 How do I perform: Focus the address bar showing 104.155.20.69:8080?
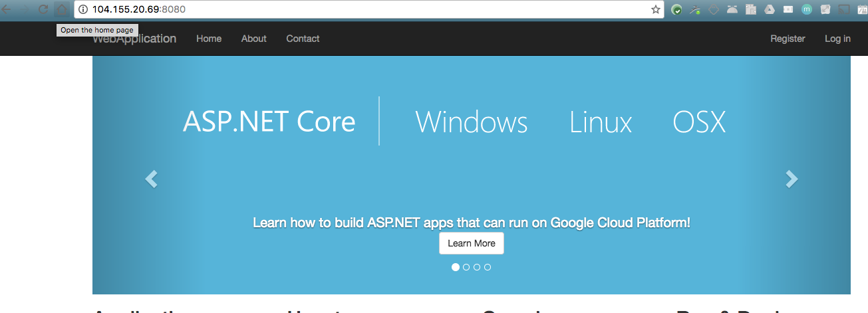coord(366,9)
